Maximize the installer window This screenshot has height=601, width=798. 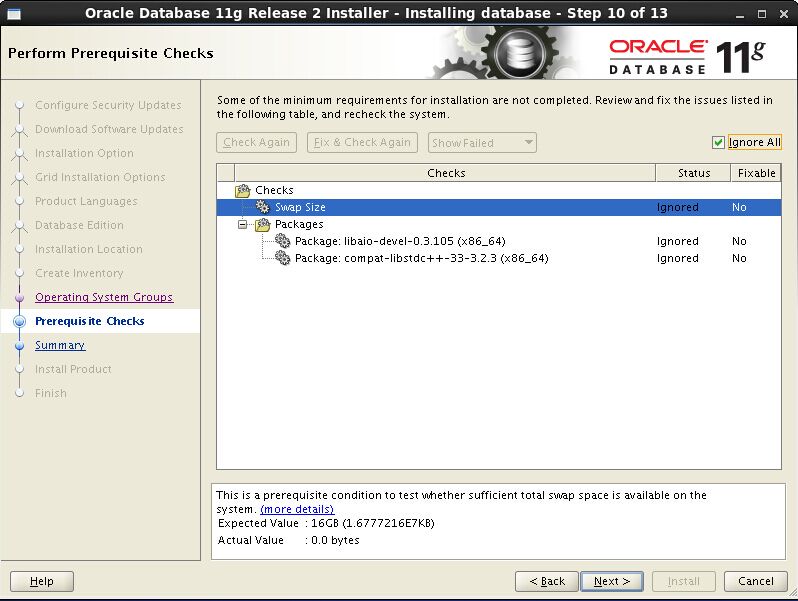coord(762,14)
